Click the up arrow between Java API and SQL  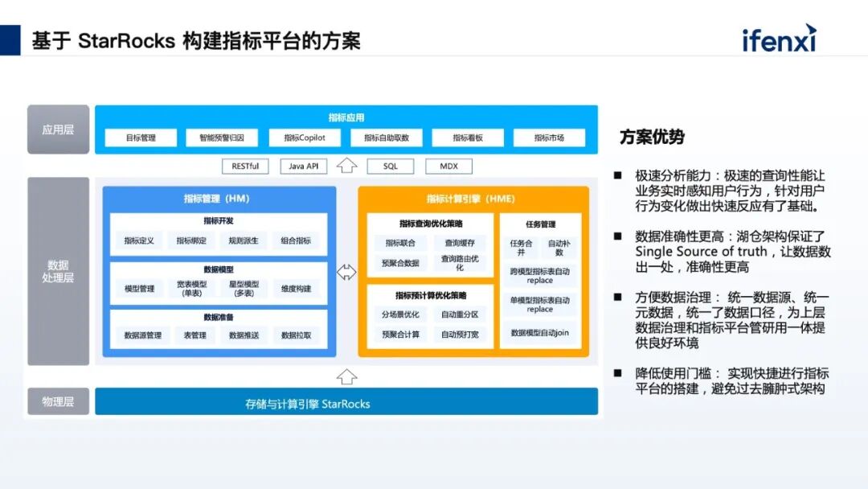pos(347,165)
